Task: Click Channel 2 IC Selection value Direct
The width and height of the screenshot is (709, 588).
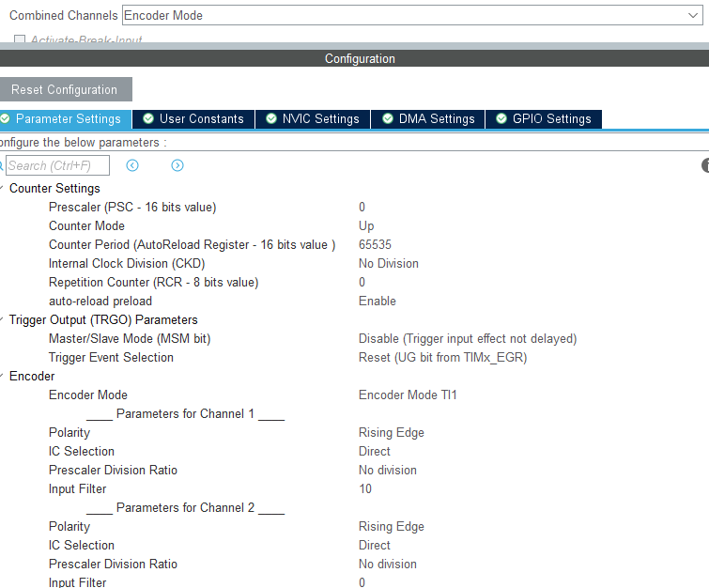Action: click(x=375, y=546)
